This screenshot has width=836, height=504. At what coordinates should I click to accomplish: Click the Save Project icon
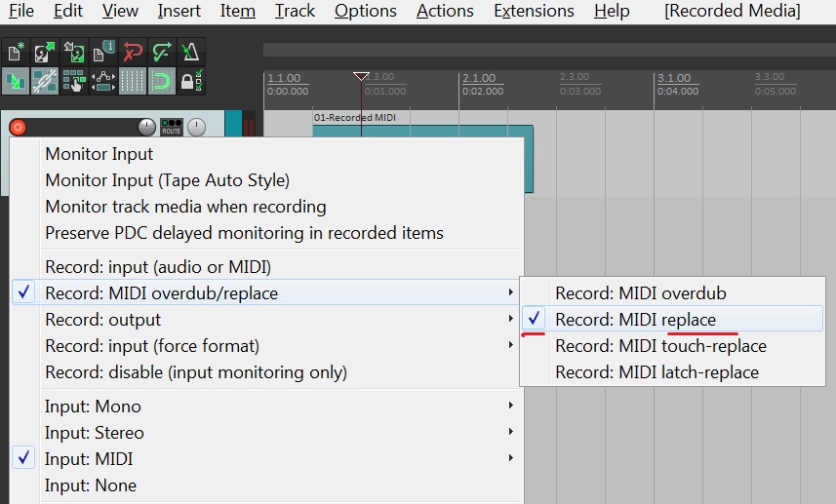coord(73,53)
